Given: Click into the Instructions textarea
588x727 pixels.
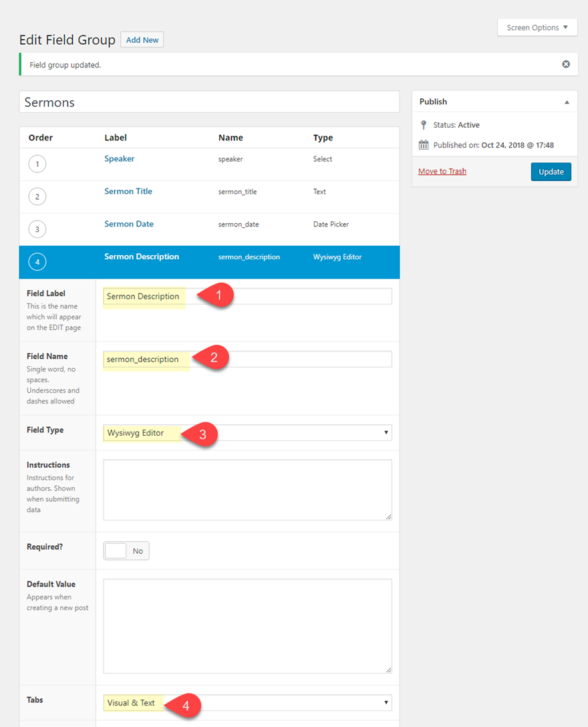Looking at the screenshot, I should click(247, 490).
